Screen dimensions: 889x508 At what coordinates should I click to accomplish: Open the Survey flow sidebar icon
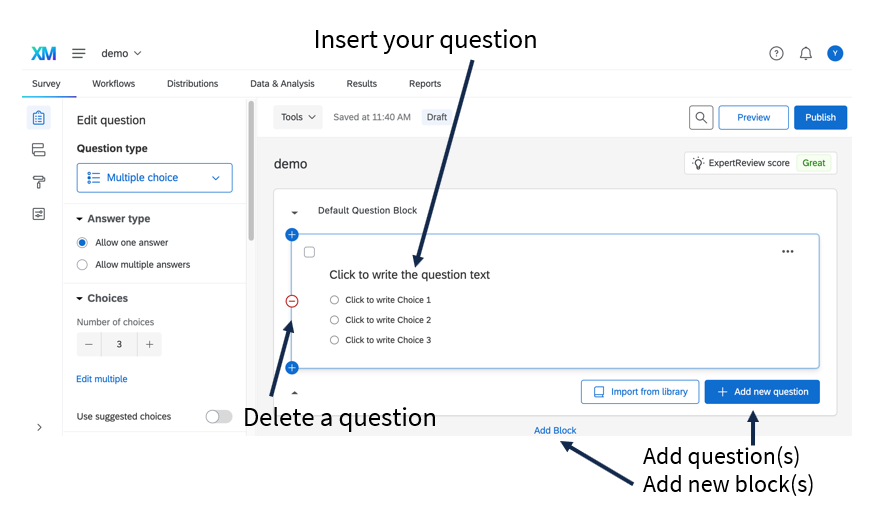(39, 150)
